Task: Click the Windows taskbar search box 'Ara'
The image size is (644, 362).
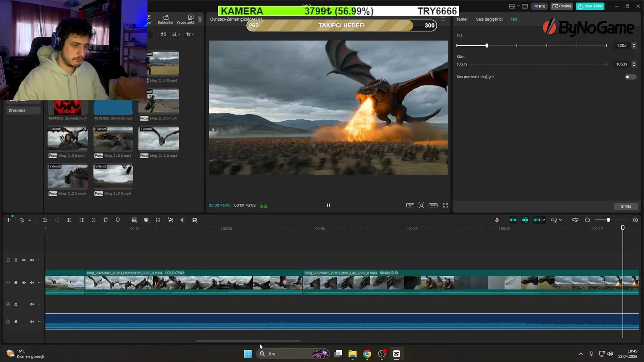Action: [292, 354]
